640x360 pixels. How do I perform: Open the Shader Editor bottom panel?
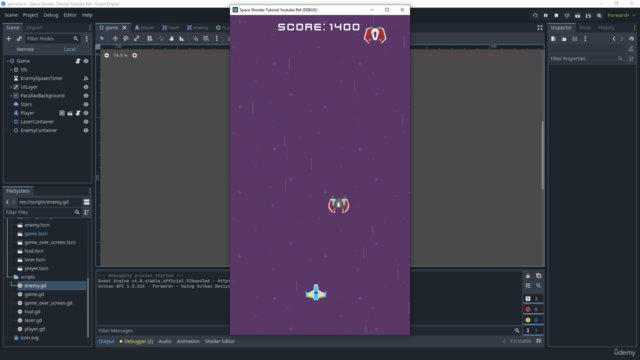(x=220, y=341)
